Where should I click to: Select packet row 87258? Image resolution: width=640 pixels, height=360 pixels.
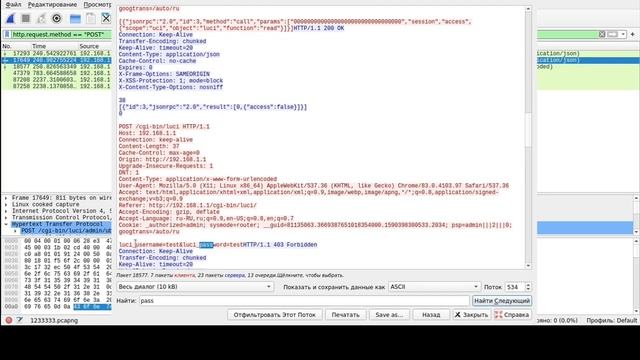coord(56,86)
